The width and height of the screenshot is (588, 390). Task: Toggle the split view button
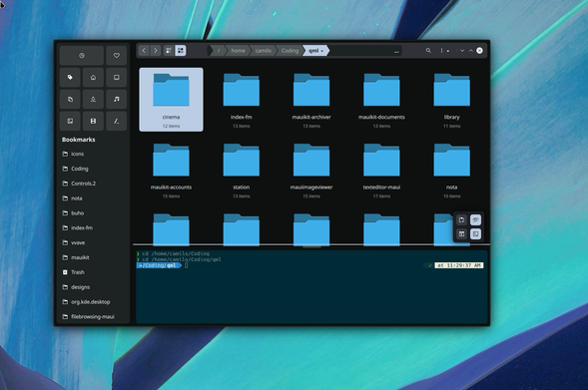pyautogui.click(x=461, y=234)
